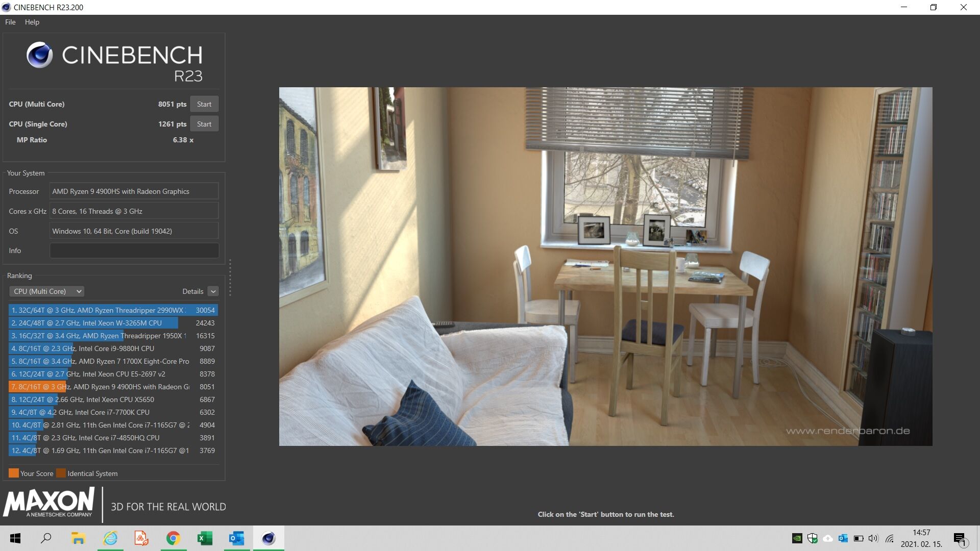Open the CPU (Multi Core) ranking dropdown
Screen dimensions: 980x551
(x=46, y=291)
